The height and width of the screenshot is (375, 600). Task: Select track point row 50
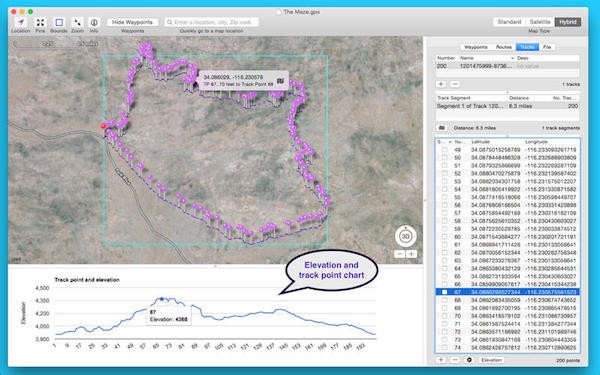pos(507,158)
